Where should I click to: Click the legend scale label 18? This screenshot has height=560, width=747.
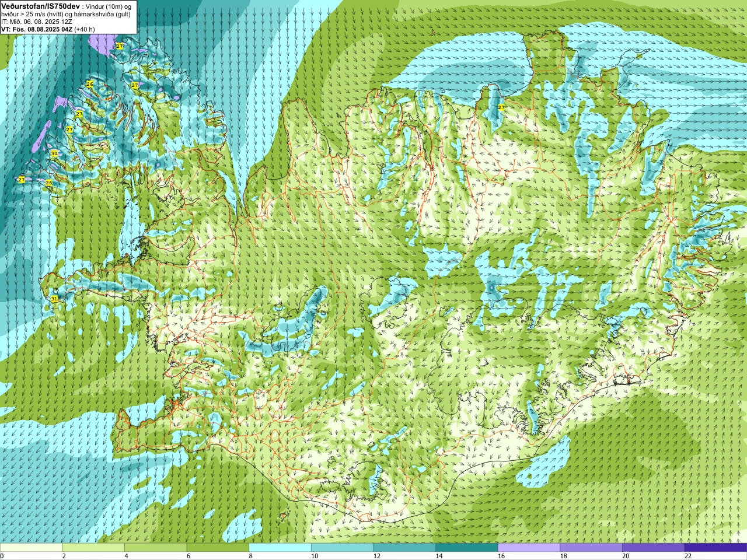click(x=563, y=556)
